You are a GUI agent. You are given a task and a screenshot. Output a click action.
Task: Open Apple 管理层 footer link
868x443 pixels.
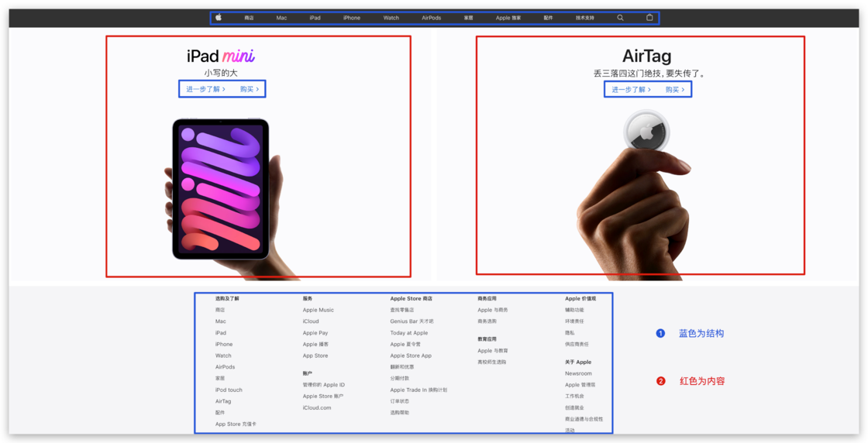(580, 385)
